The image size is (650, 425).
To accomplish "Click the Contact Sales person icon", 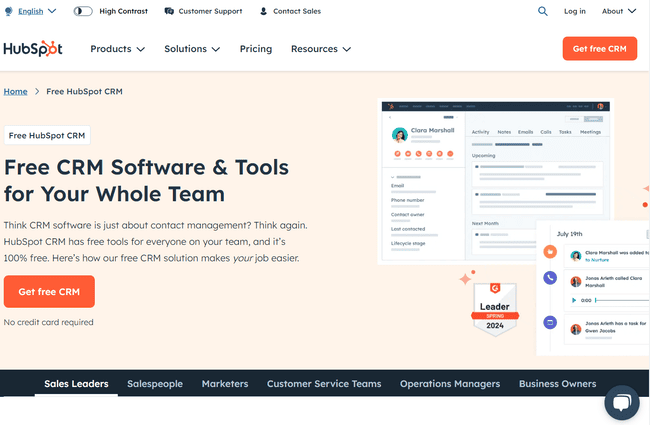I will [x=263, y=11].
